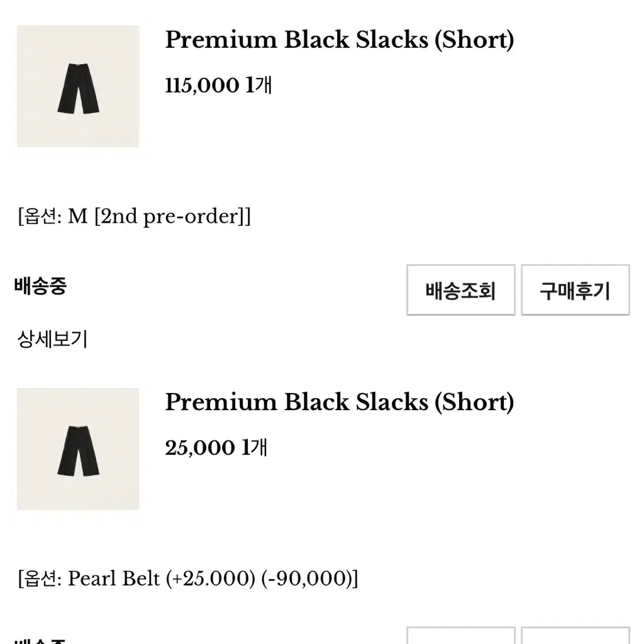Click the (-90,000) discount text
644x644 pixels.
[x=307, y=579]
